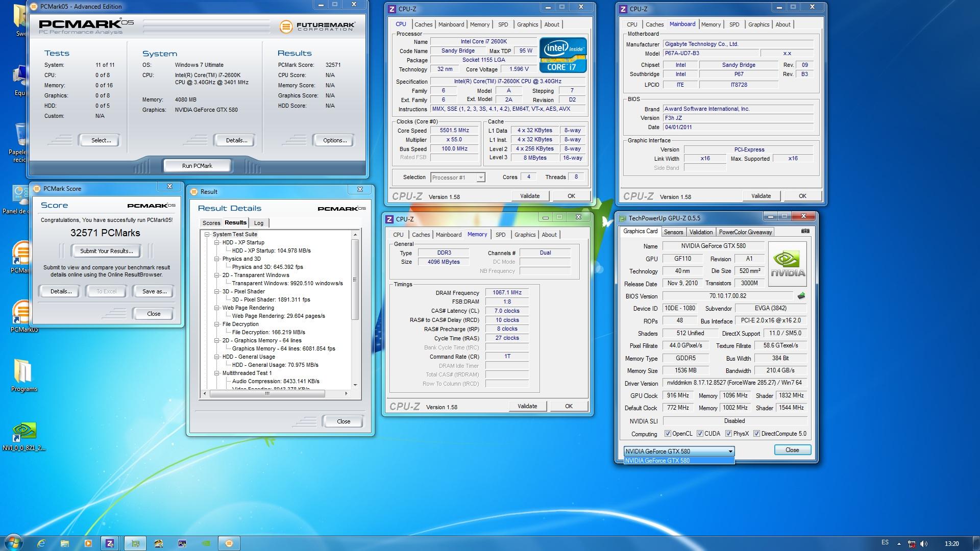The width and height of the screenshot is (980, 551).
Task: Click the taskbar clock showing 13:20
Action: [x=951, y=544]
